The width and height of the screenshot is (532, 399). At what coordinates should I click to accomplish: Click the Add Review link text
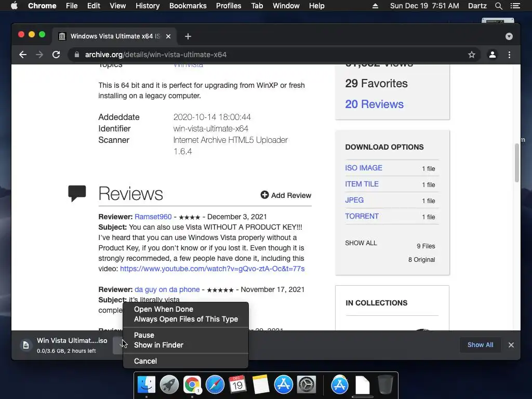pos(291,195)
